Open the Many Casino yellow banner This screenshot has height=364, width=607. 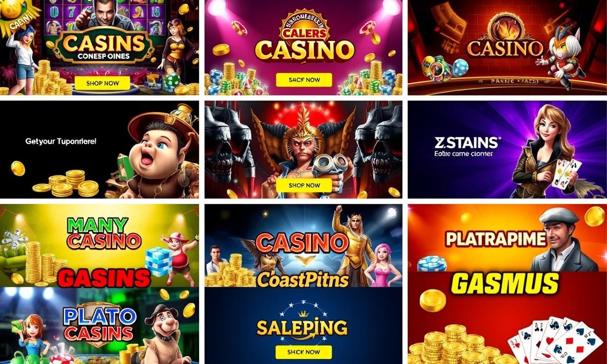[100, 246]
